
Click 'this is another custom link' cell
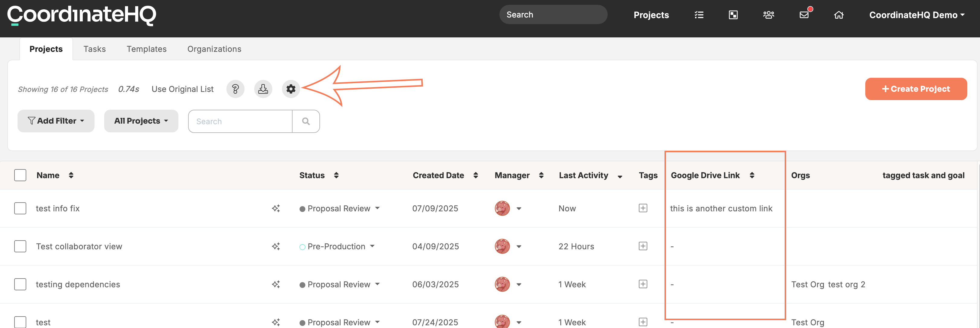(x=721, y=208)
